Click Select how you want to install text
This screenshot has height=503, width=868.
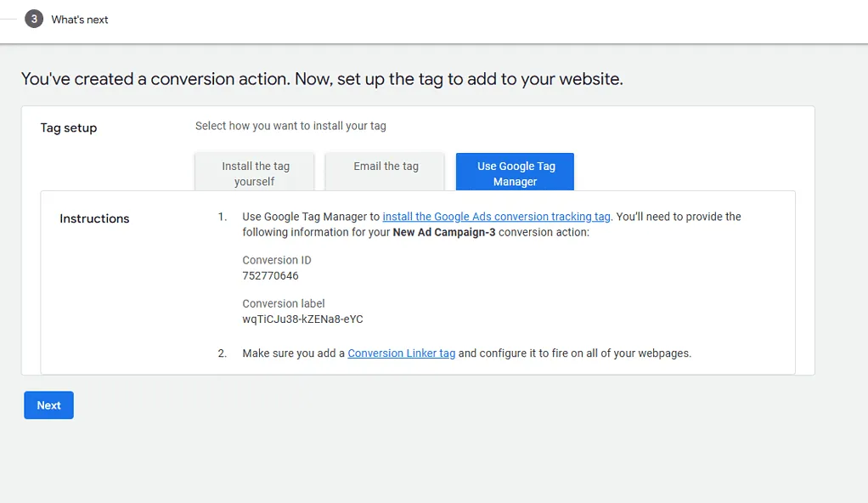290,126
